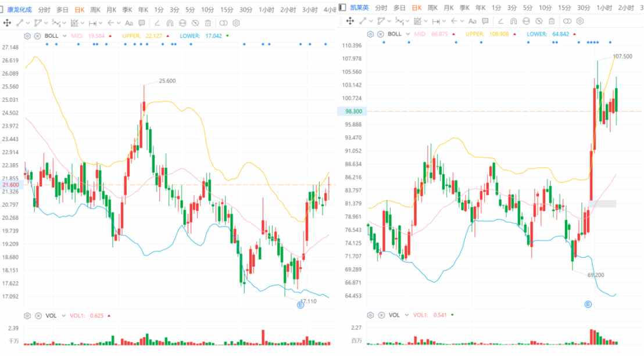644x356 pixels.
Task: Select trend line tool in 凯莱英 chart
Action: (x=362, y=21)
